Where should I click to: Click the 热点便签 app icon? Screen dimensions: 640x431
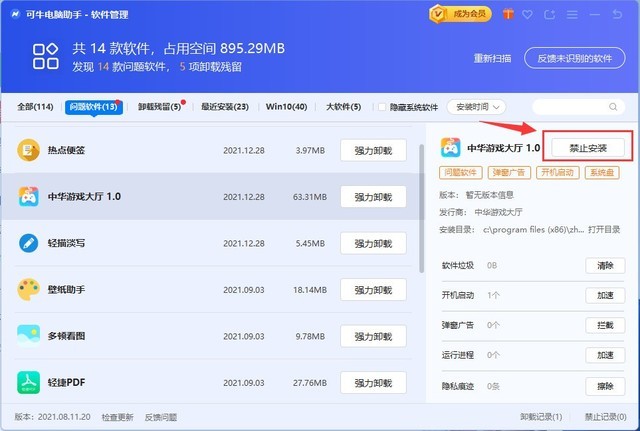point(29,150)
